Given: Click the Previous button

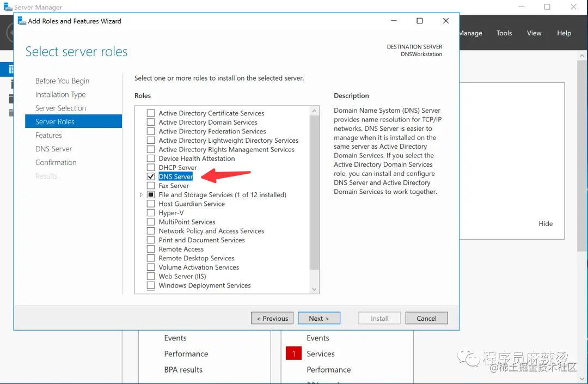Looking at the screenshot, I should pyautogui.click(x=272, y=318).
